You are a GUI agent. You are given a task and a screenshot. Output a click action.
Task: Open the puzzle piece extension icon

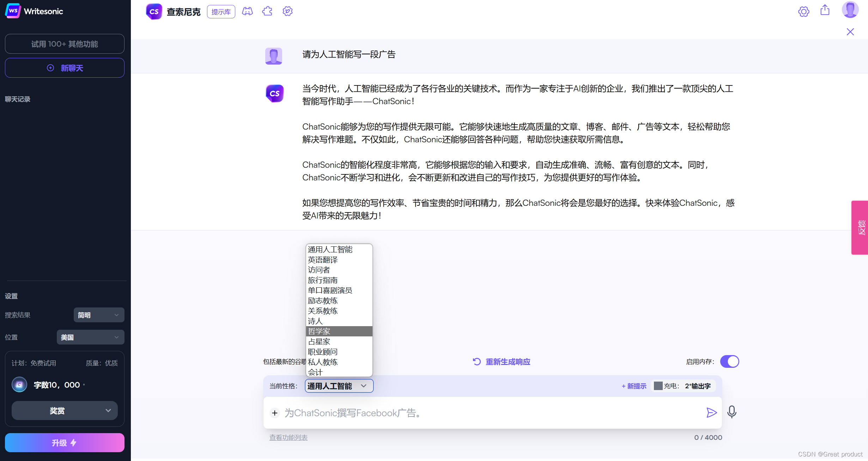267,11
